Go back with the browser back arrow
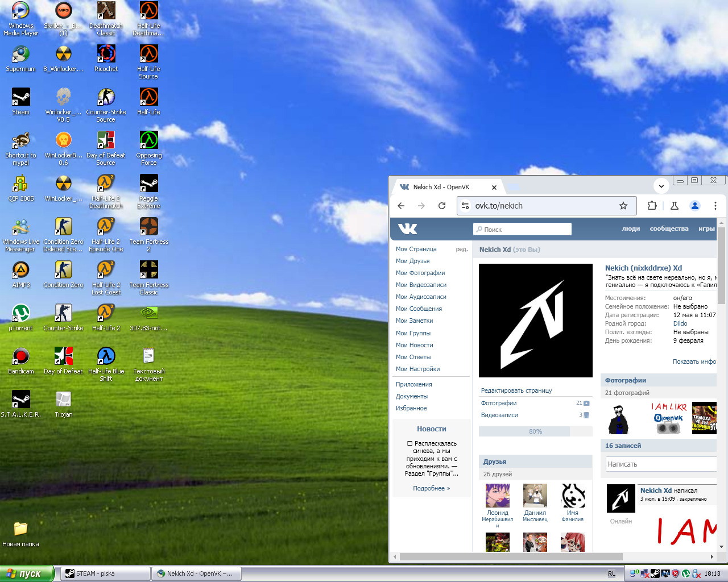Image resolution: width=728 pixels, height=582 pixels. [402, 206]
